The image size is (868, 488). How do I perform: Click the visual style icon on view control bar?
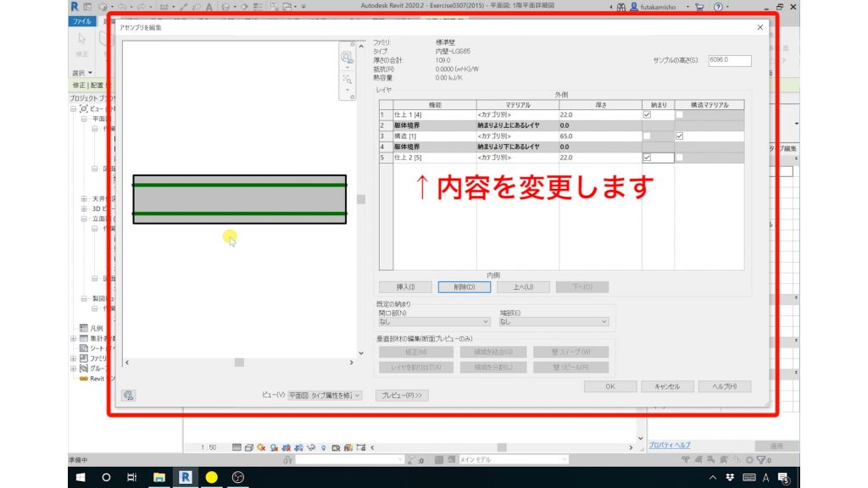[x=248, y=446]
